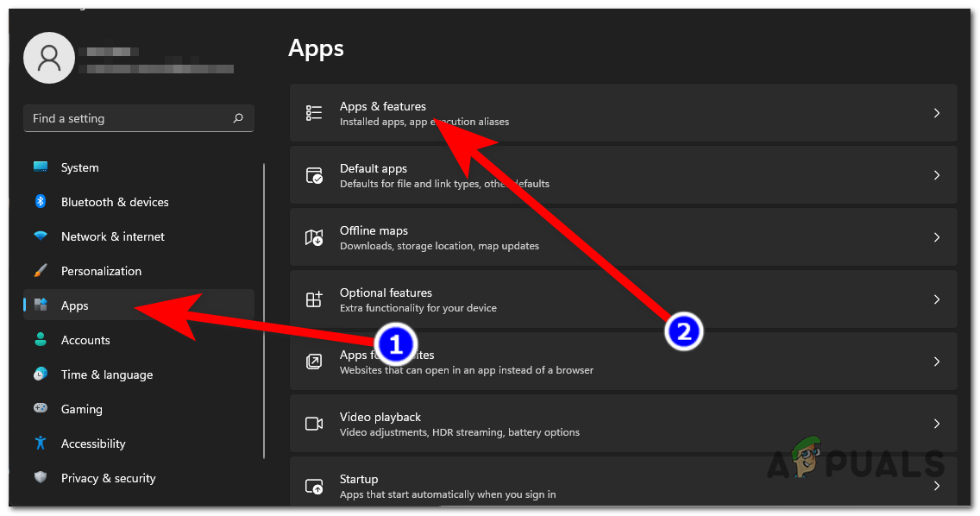Click the Gaming controller icon
Screen dimensions: 980x516
tap(41, 408)
